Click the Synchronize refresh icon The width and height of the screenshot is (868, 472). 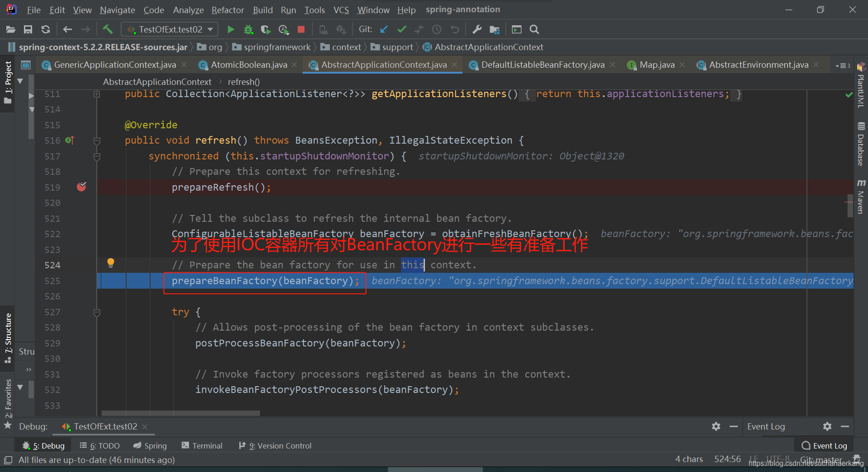tap(46, 29)
